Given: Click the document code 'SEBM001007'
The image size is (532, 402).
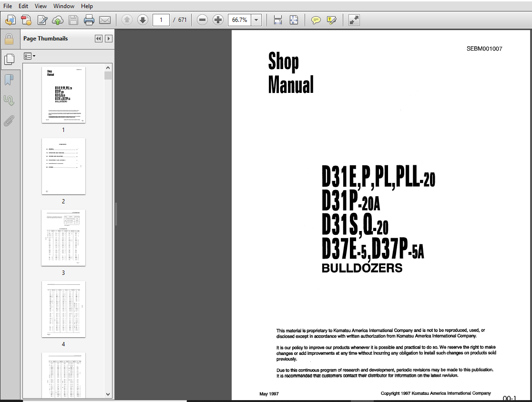Looking at the screenshot, I should click(x=484, y=49).
